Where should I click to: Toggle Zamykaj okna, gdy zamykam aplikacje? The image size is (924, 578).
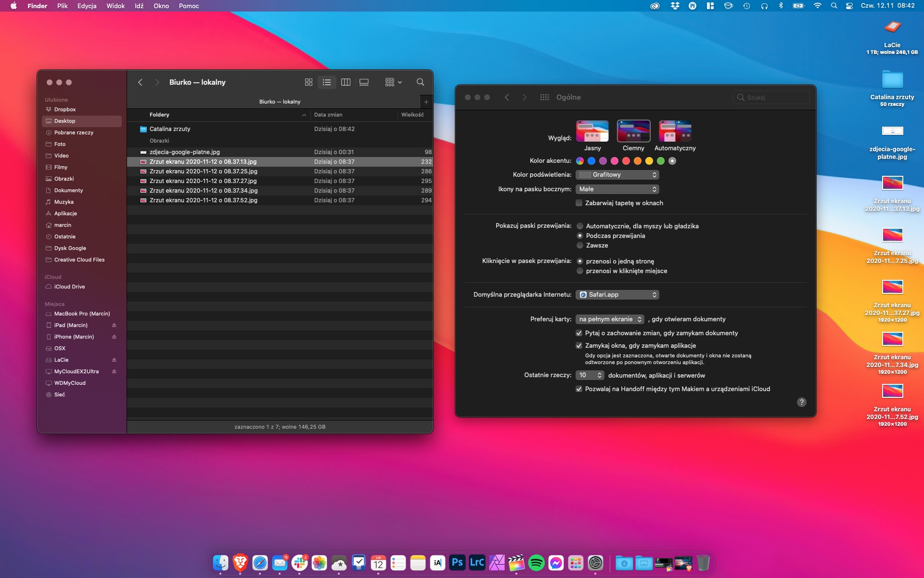[x=579, y=345]
